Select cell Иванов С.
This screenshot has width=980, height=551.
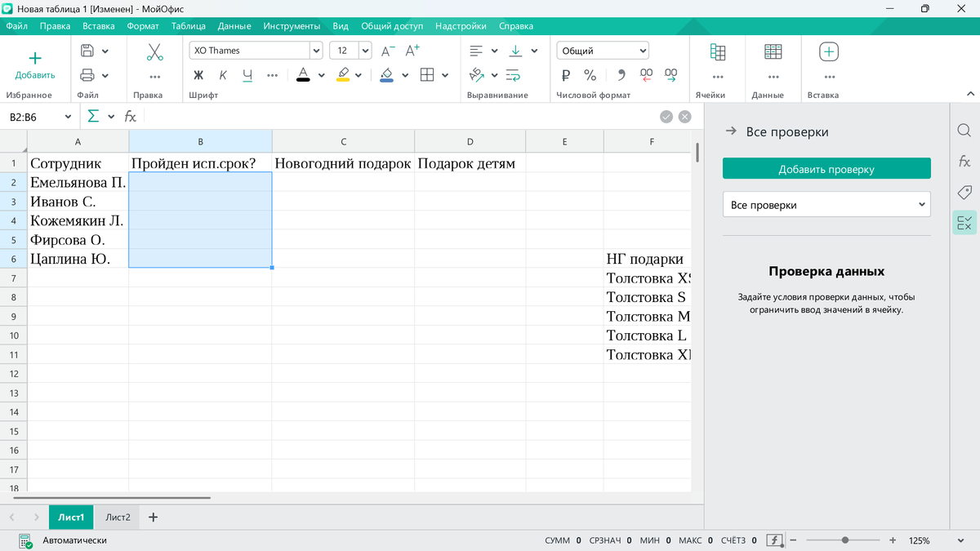click(78, 201)
